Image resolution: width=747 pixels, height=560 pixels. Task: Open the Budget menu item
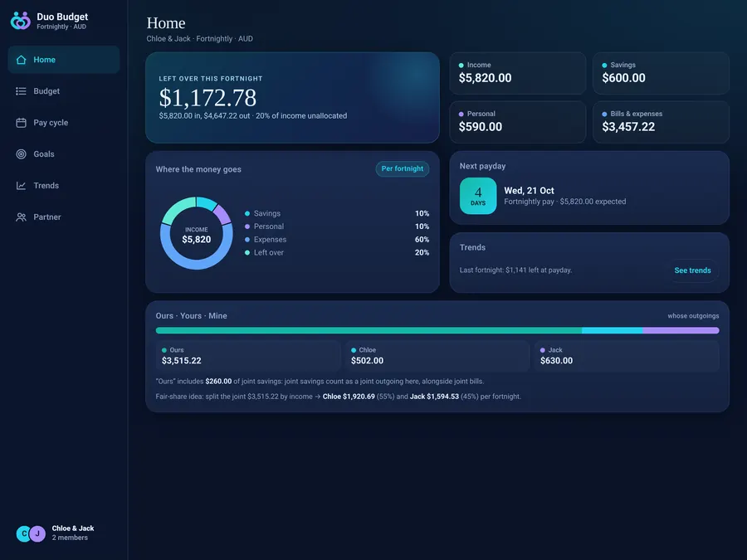[x=64, y=91]
